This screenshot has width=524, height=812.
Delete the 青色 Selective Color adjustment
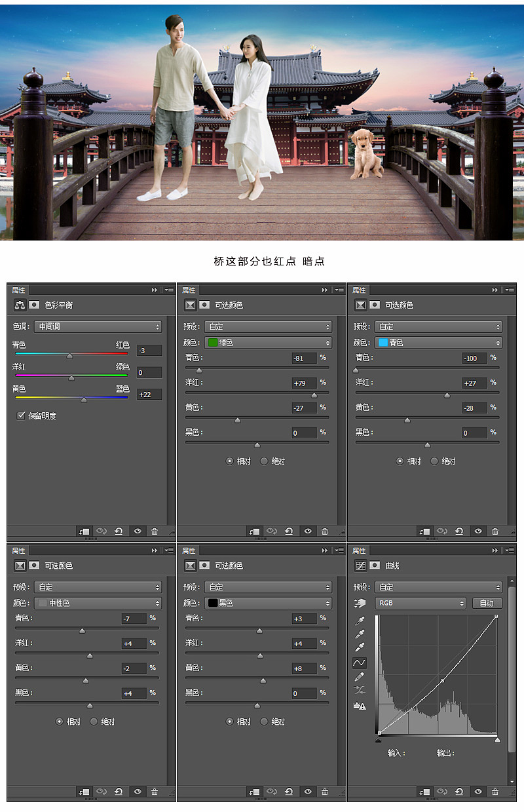click(x=495, y=532)
